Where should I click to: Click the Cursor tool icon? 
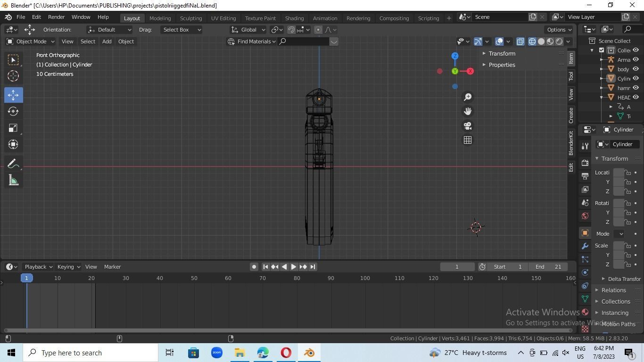[13, 76]
